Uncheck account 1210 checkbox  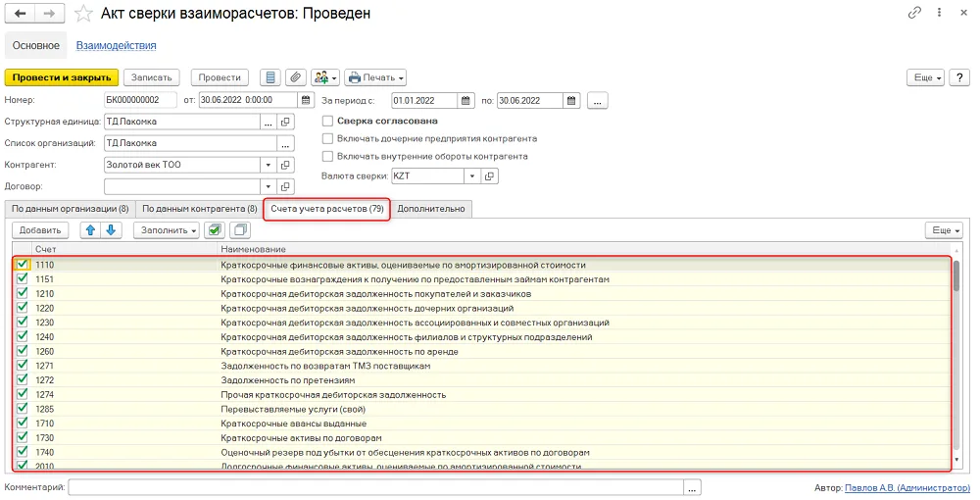tap(23, 292)
